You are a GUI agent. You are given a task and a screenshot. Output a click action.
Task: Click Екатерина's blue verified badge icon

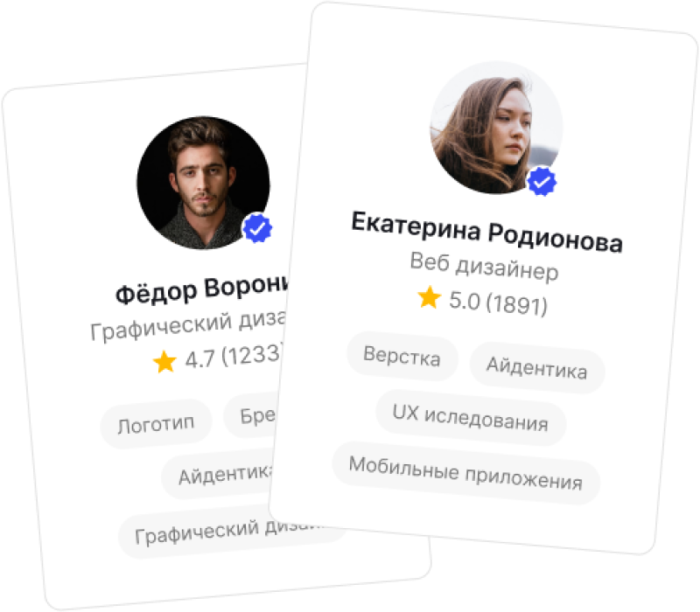coord(542,181)
